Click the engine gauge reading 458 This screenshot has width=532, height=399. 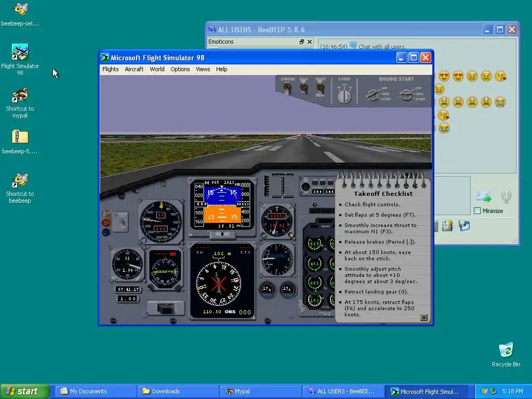[314, 263]
